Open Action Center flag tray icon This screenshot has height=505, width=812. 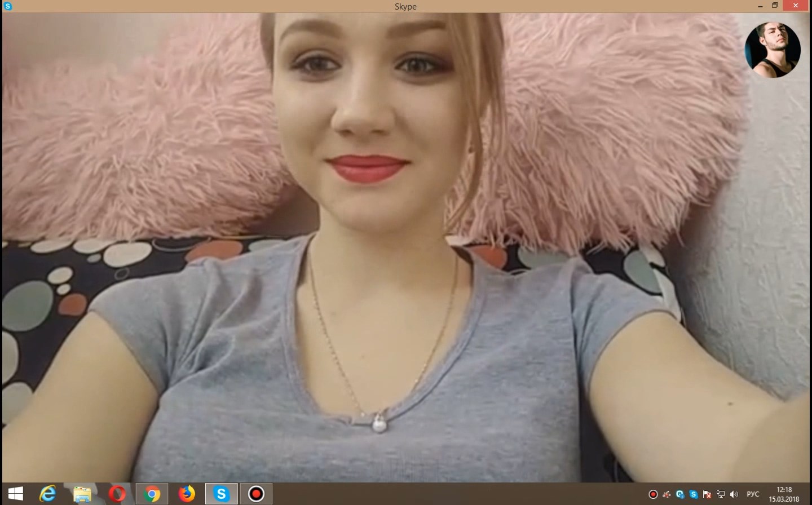click(707, 494)
